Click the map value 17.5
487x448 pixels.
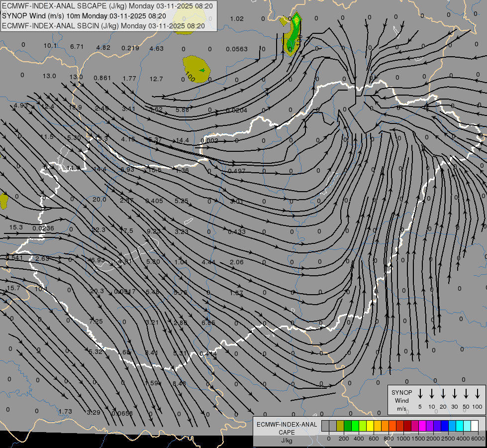(126, 230)
